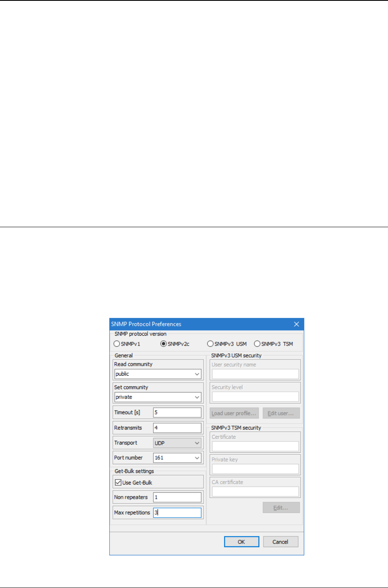Click the Non repeaters input field
Image resolution: width=388 pixels, height=588 pixels.
pos(177,497)
